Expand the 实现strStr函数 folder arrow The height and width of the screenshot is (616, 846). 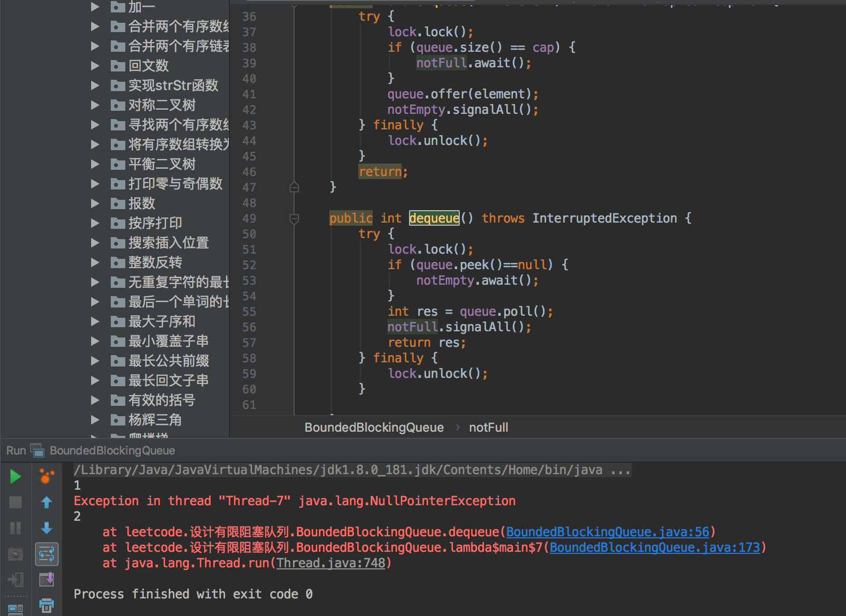click(x=95, y=85)
